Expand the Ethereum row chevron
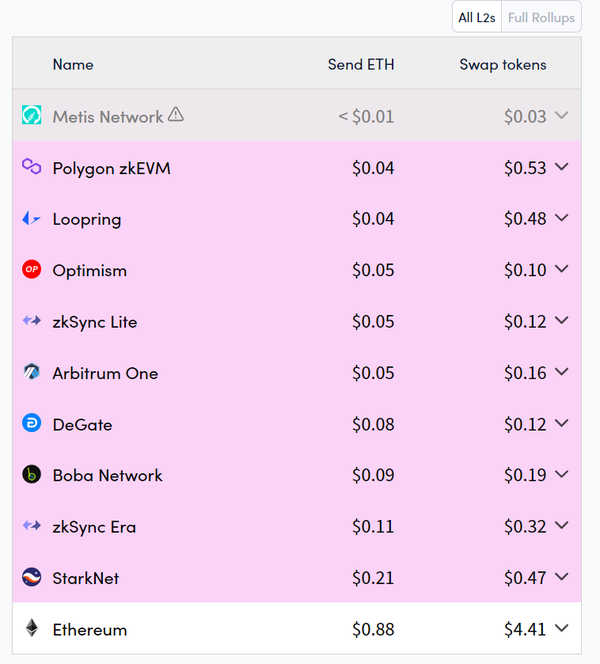Viewport: 600px width, 664px height. pos(561,629)
